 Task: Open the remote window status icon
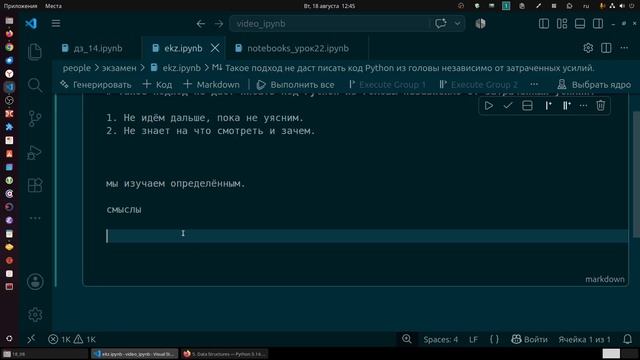pos(31,339)
